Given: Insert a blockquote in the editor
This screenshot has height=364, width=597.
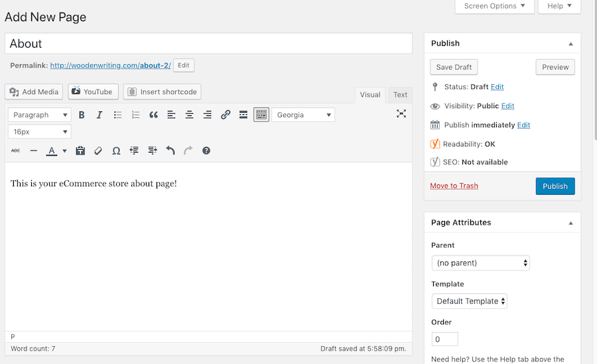Looking at the screenshot, I should pos(153,115).
